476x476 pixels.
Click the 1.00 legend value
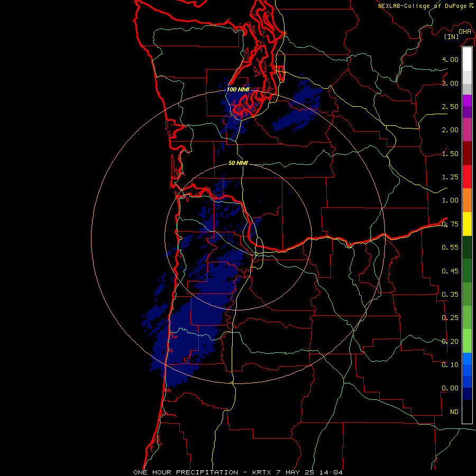click(450, 200)
